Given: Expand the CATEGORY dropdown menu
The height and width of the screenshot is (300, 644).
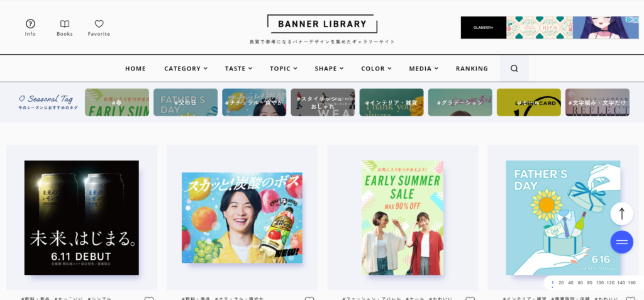Looking at the screenshot, I should coord(186,69).
